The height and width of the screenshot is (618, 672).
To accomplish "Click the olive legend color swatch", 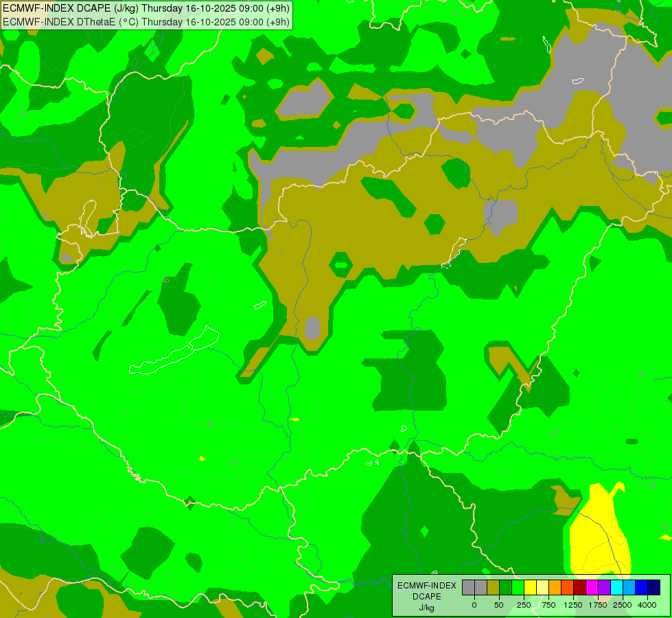I will 494,588.
